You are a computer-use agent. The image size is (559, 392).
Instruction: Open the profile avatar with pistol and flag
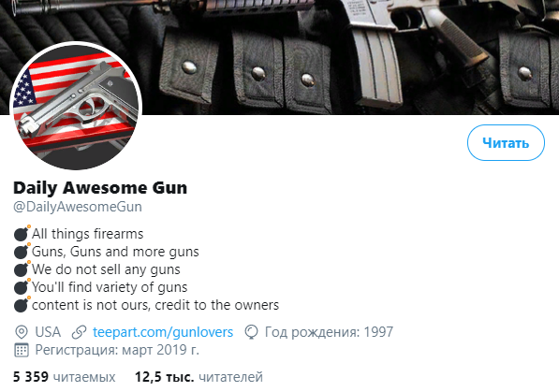click(76, 107)
